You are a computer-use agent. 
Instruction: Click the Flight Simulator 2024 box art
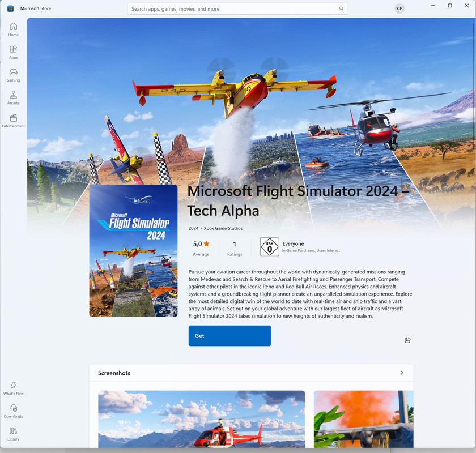pos(133,251)
